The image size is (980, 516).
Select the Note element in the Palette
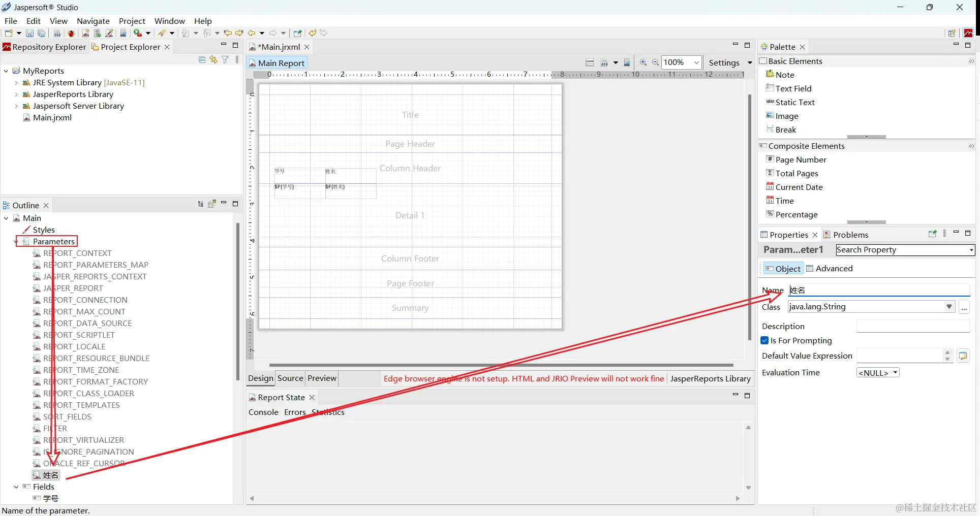click(x=780, y=75)
